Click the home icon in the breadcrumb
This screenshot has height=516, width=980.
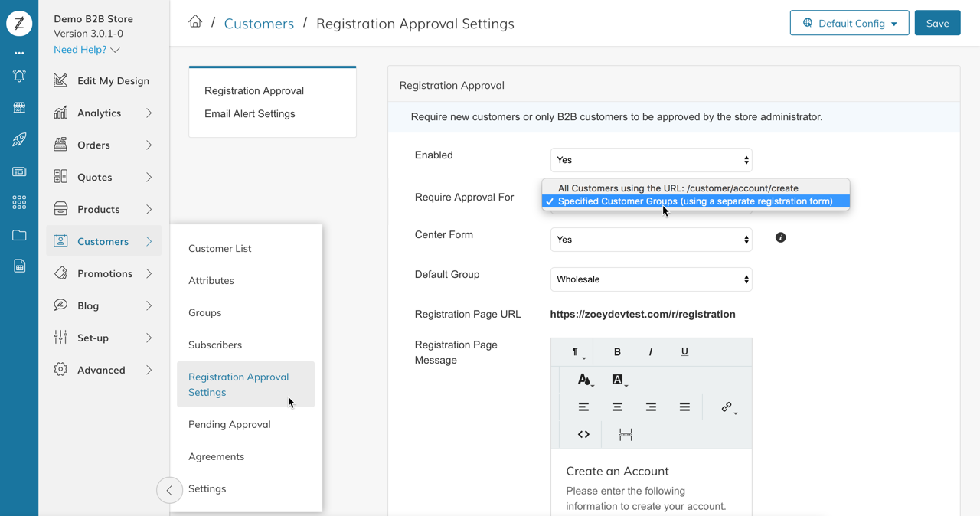pyautogui.click(x=195, y=22)
